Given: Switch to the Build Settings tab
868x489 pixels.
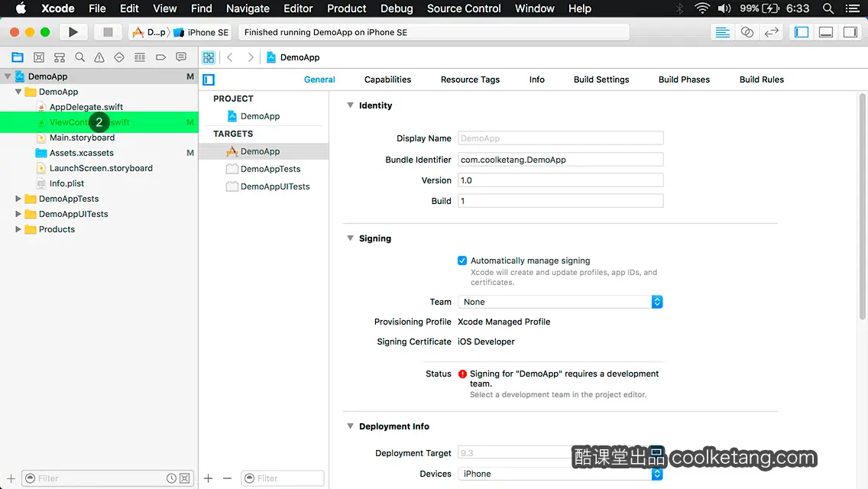Looking at the screenshot, I should point(601,79).
